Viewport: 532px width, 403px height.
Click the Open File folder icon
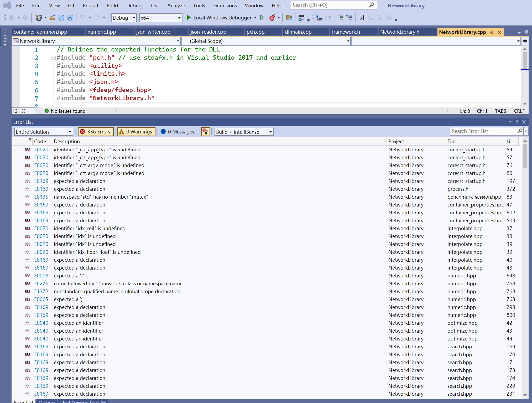pyautogui.click(x=52, y=18)
